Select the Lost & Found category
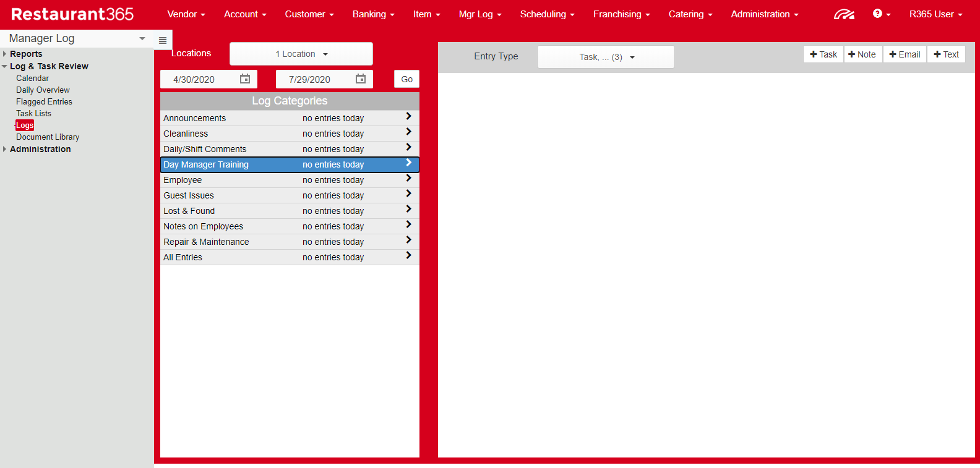Viewport: 980px width, 468px height. [290, 211]
